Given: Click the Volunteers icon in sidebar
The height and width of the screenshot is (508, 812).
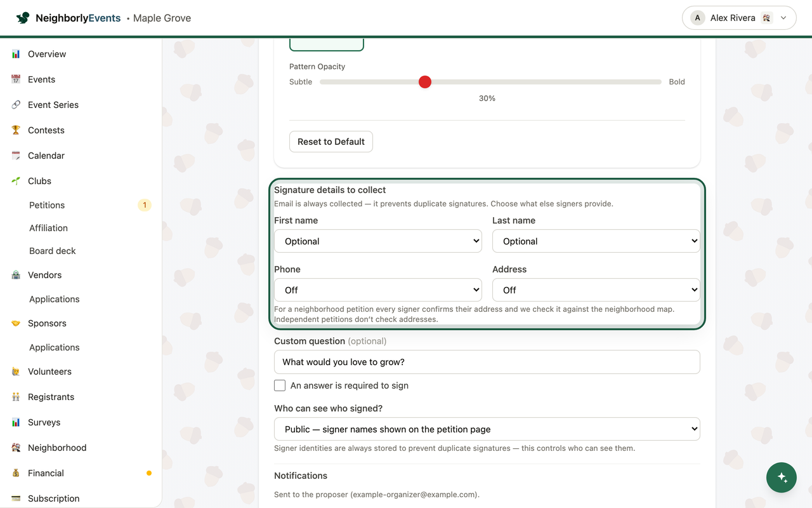Looking at the screenshot, I should pos(16,371).
